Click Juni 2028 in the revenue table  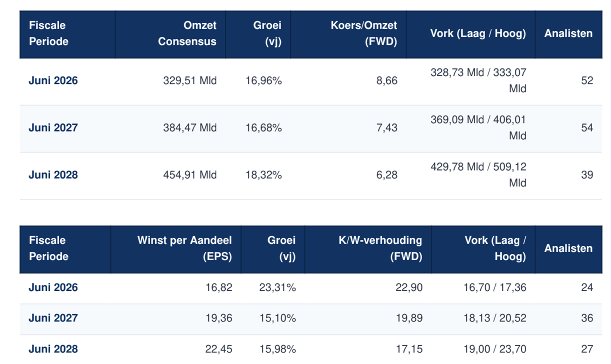(53, 174)
